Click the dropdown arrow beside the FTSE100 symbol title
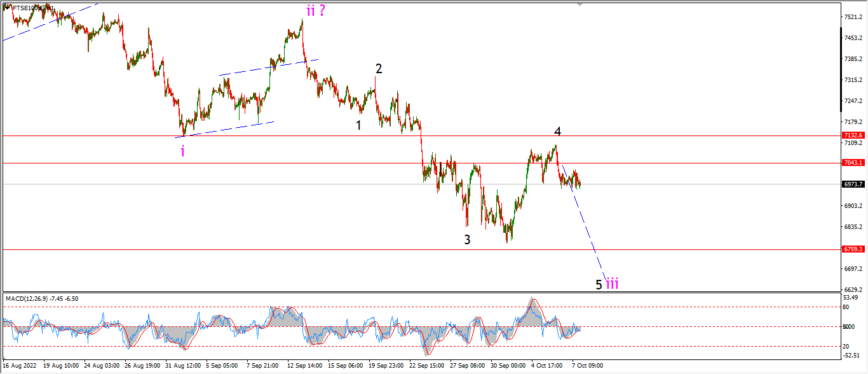868x374 pixels. [x=6, y=7]
